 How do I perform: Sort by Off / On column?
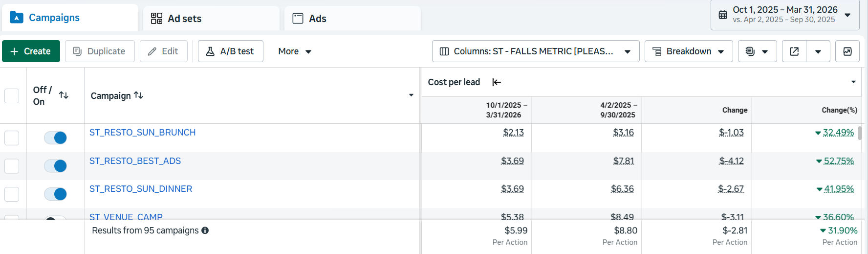[x=64, y=95]
